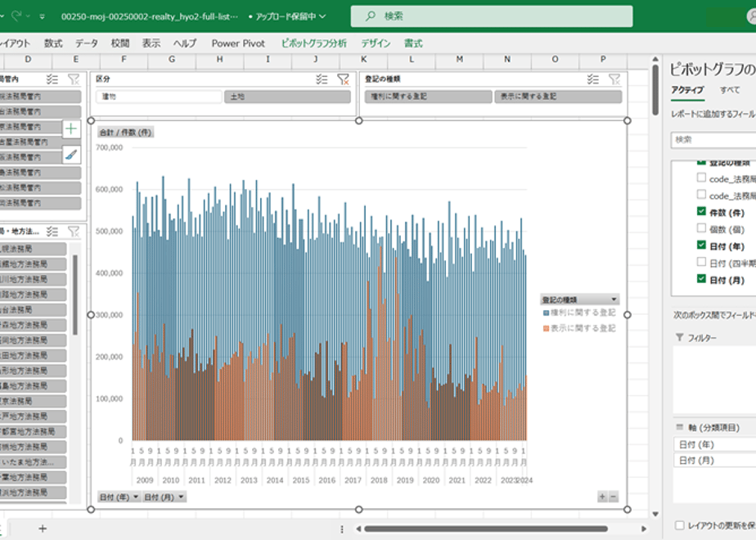
Task: Uncheck the 日付 (月) field checkbox
Action: [701, 279]
